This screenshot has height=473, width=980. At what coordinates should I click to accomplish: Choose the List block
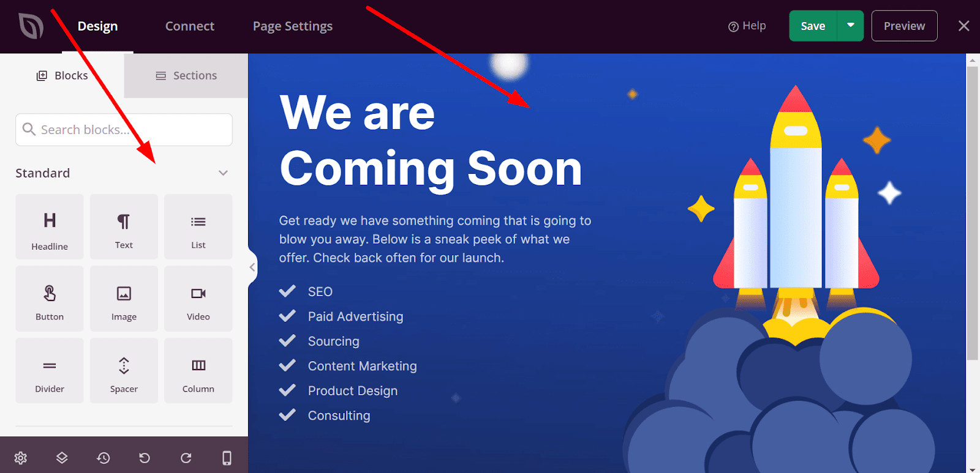(198, 227)
